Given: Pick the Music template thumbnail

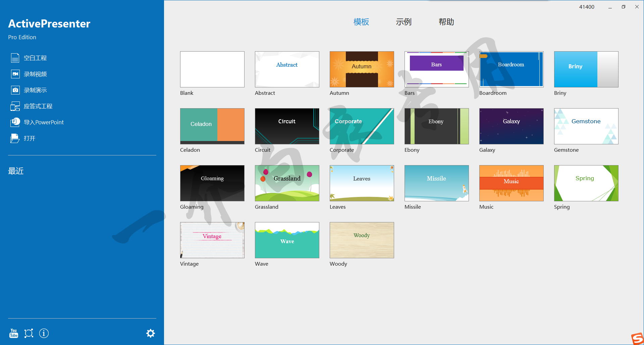Looking at the screenshot, I should coord(512,183).
